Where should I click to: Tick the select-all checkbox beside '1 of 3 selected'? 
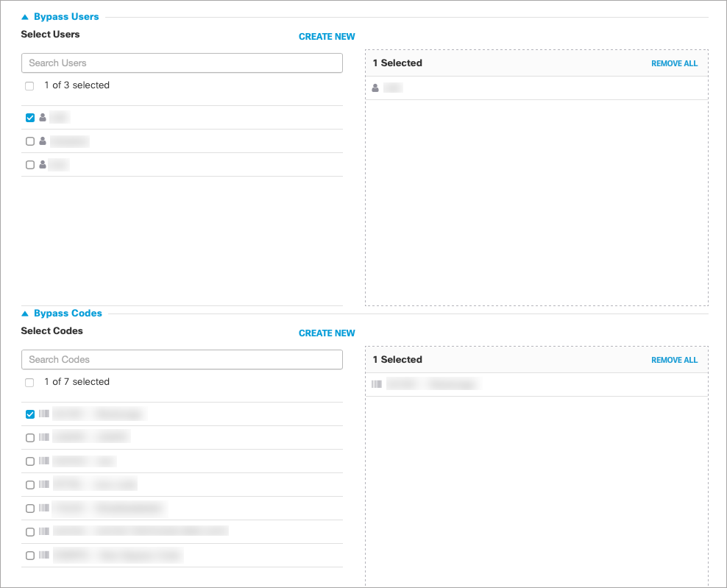pyautogui.click(x=29, y=86)
